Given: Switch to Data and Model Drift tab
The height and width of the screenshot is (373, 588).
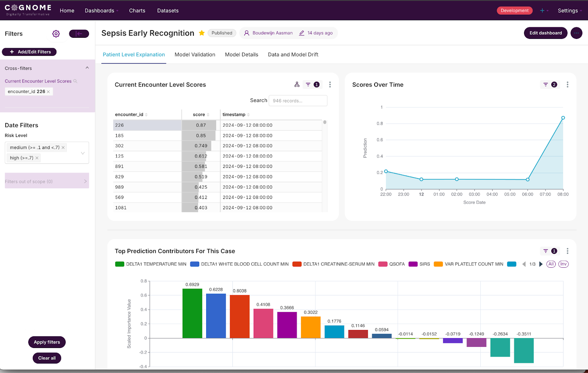Looking at the screenshot, I should [293, 54].
